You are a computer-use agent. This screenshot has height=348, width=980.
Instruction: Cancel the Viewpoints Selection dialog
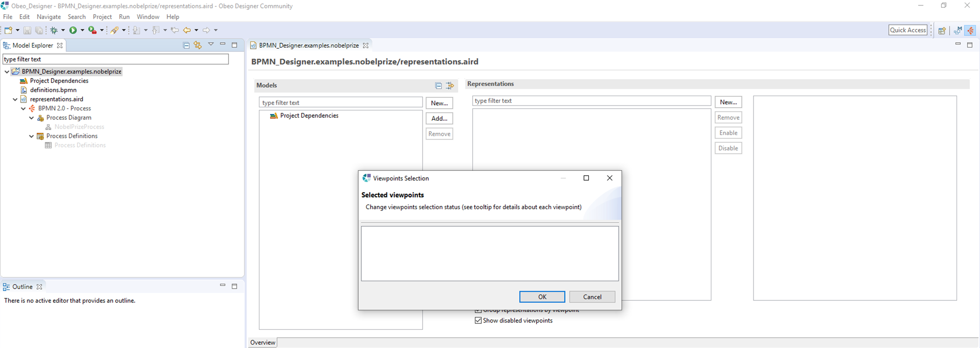[x=592, y=297]
